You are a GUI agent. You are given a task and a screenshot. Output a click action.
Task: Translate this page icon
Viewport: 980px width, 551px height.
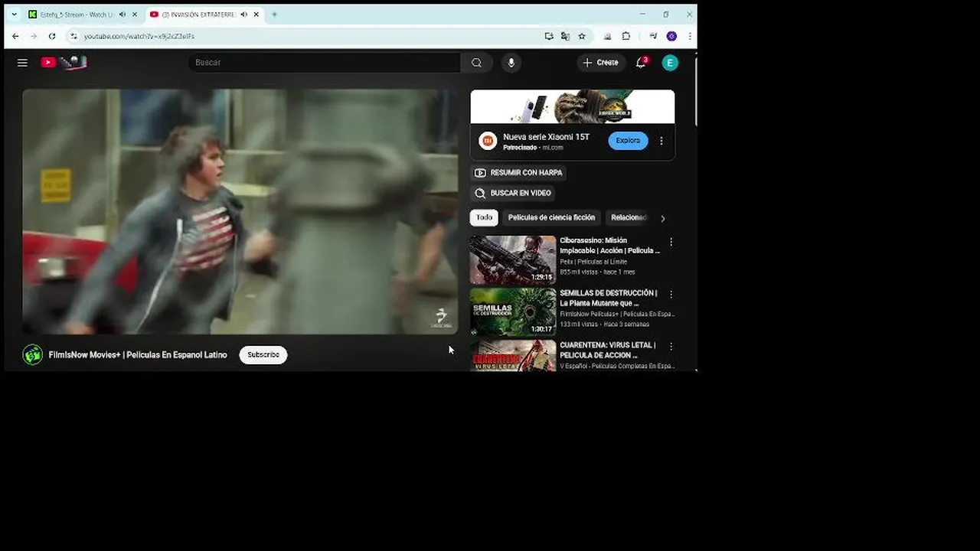pyautogui.click(x=565, y=36)
